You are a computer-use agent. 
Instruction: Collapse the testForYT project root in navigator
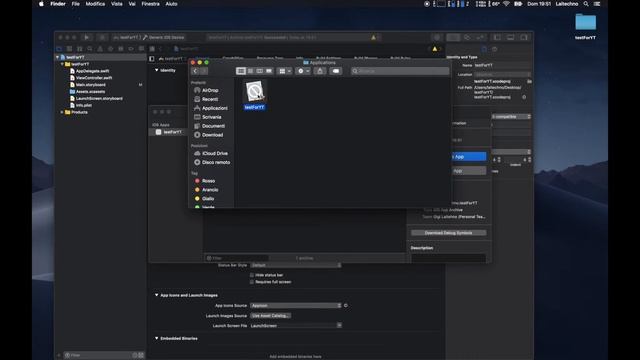(x=58, y=58)
